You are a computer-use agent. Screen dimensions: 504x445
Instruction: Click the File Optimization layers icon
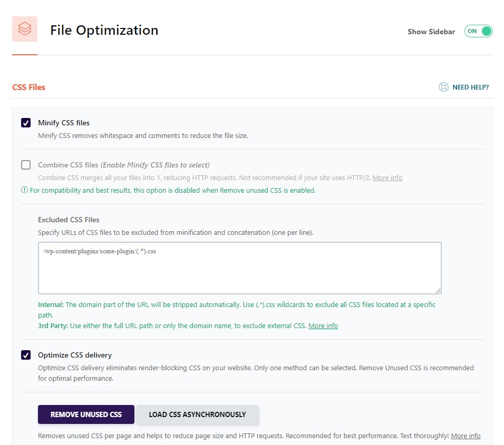click(x=24, y=29)
